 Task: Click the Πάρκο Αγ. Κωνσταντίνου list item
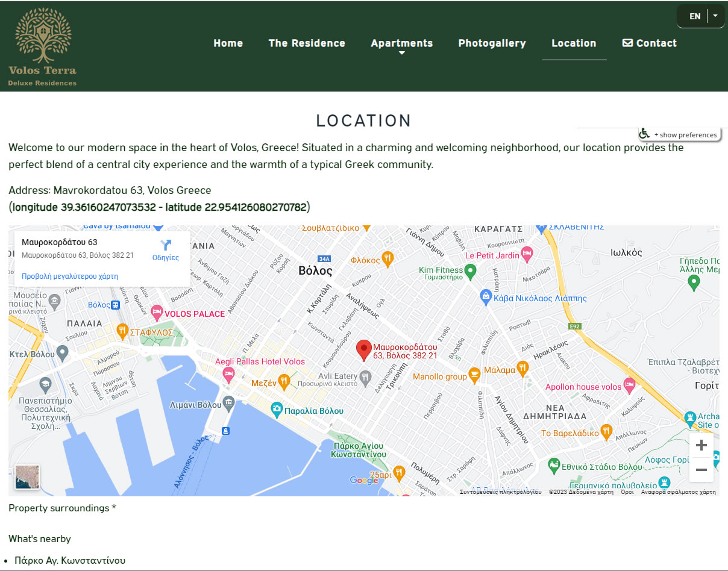pos(70,560)
